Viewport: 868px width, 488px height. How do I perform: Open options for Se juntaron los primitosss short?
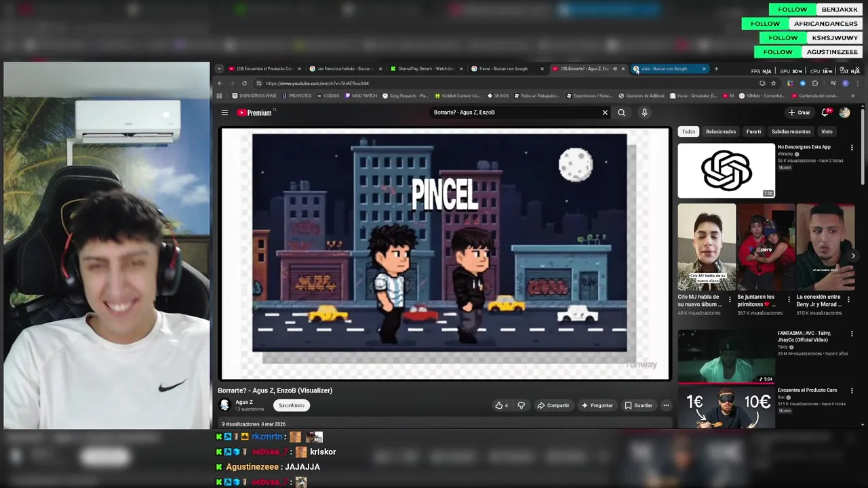pos(789,299)
